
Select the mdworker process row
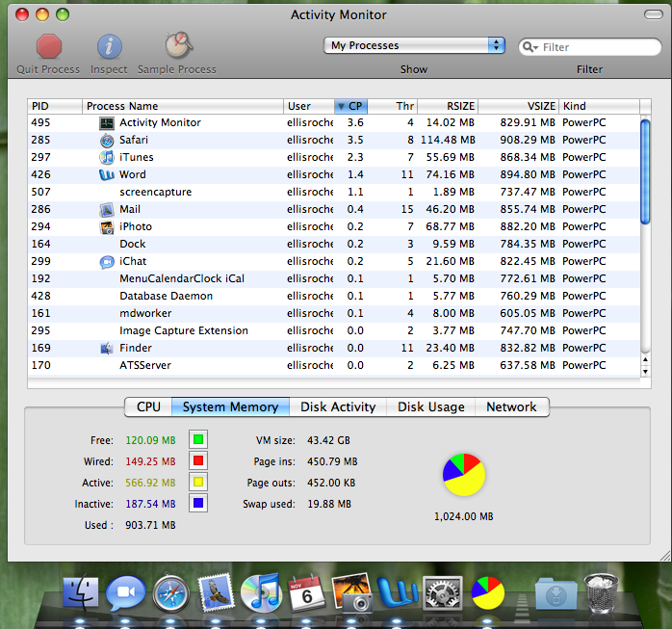coord(334,313)
